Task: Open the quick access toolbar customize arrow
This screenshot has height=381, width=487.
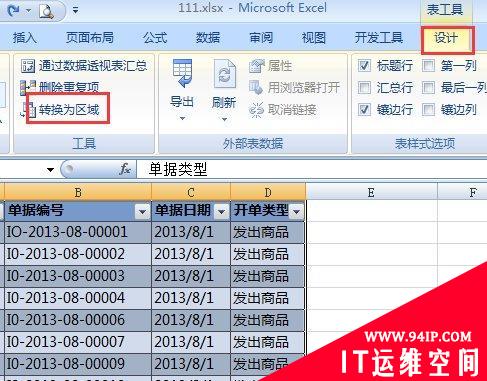Action: (x=76, y=10)
